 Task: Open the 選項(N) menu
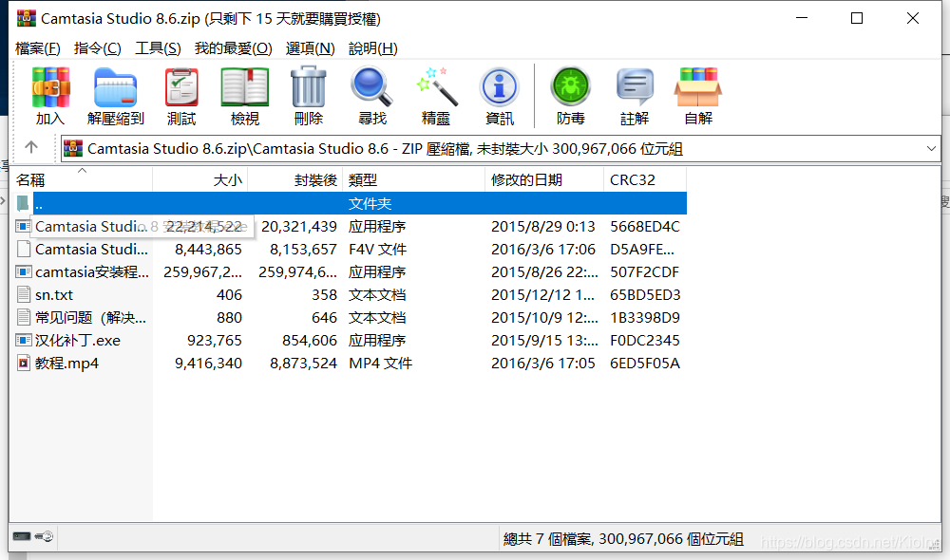(x=311, y=48)
